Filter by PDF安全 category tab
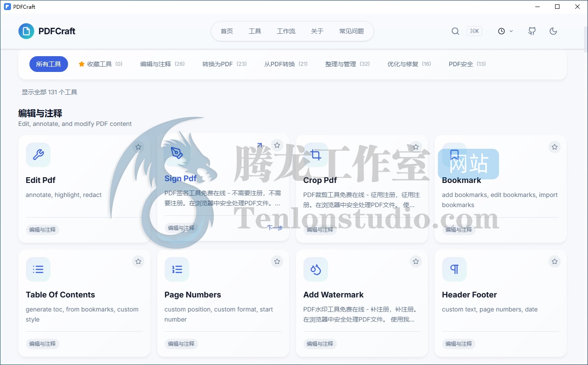Viewport: 588px width, 365px height. (467, 64)
